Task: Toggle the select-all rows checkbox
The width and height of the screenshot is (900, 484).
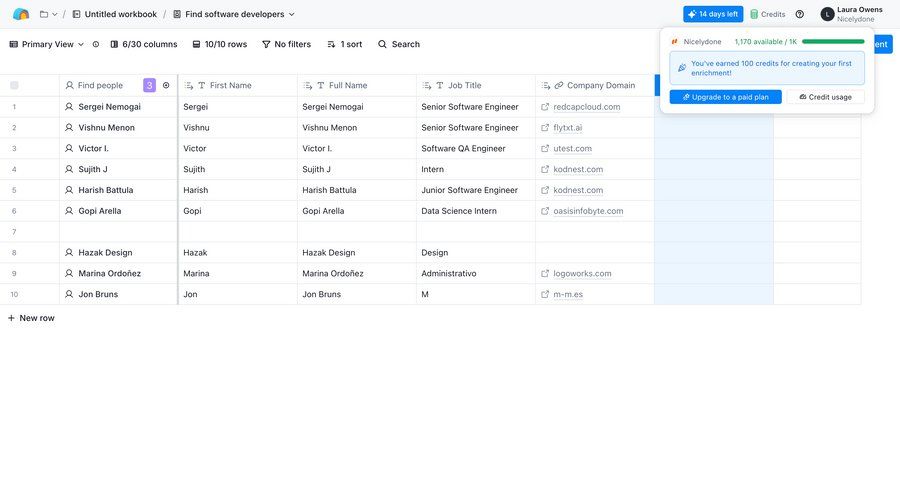Action: point(14,86)
